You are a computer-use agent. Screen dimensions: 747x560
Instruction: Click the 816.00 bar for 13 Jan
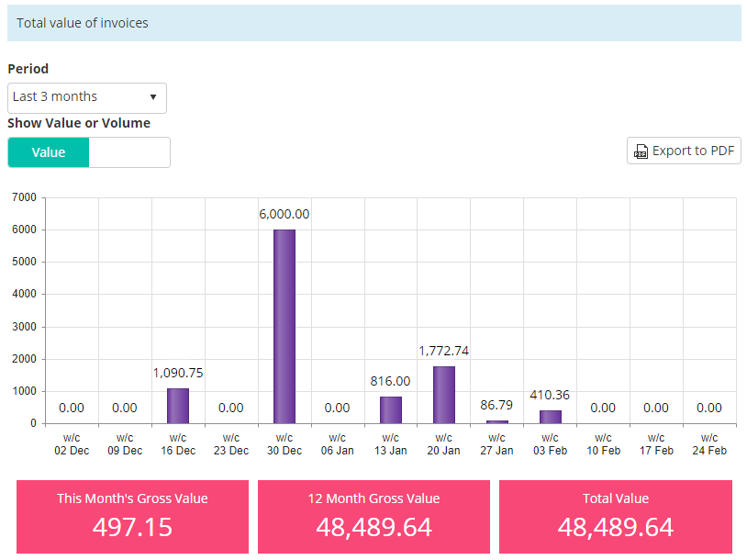(391, 409)
